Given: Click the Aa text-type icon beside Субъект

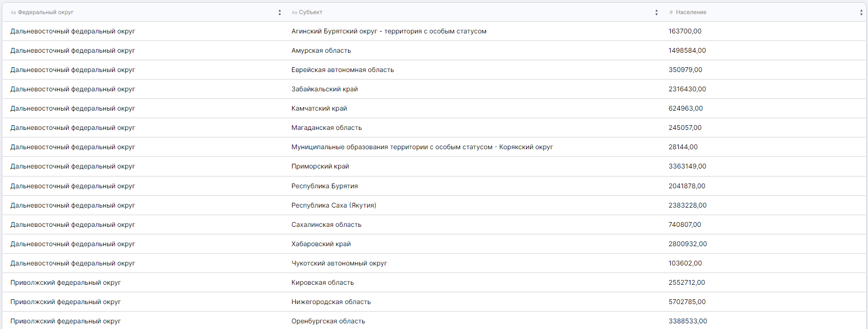Looking at the screenshot, I should click(294, 13).
